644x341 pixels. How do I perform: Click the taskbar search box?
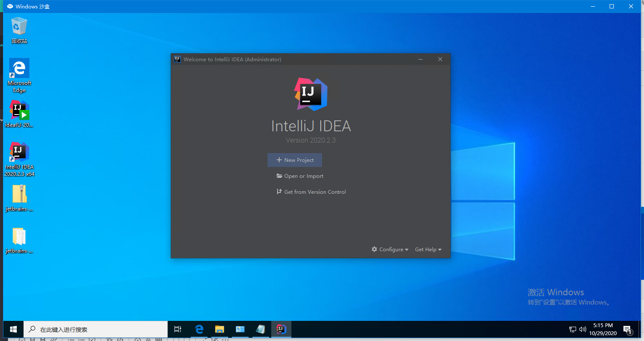[x=96, y=329]
